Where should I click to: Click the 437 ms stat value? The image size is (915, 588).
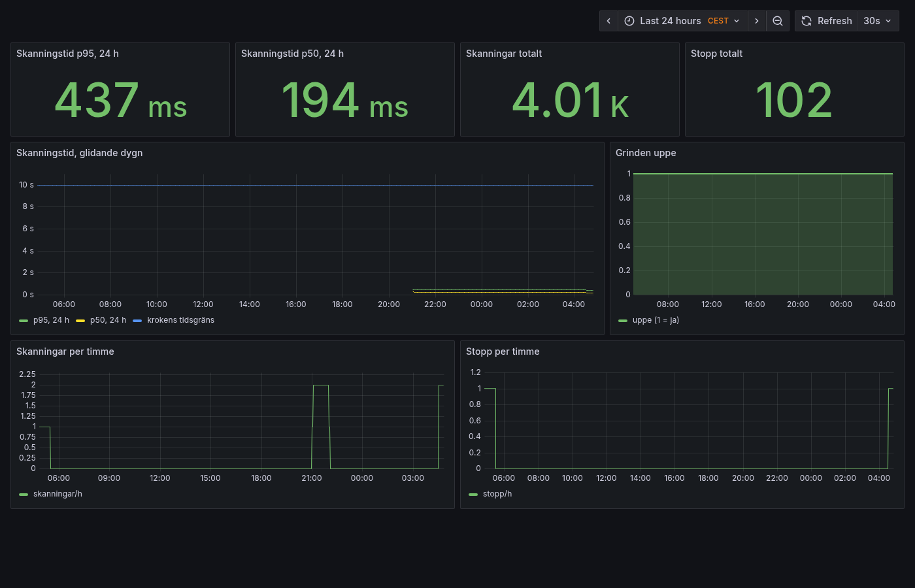pos(121,101)
